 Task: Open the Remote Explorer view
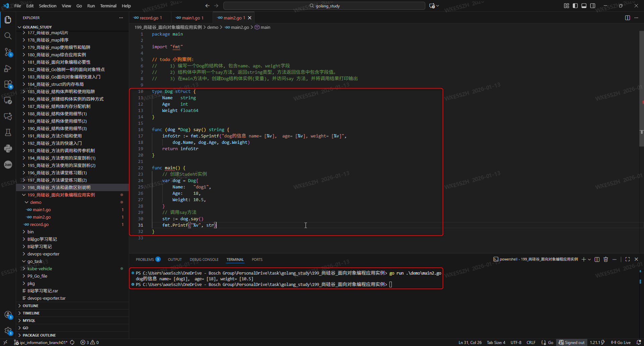[x=8, y=100]
